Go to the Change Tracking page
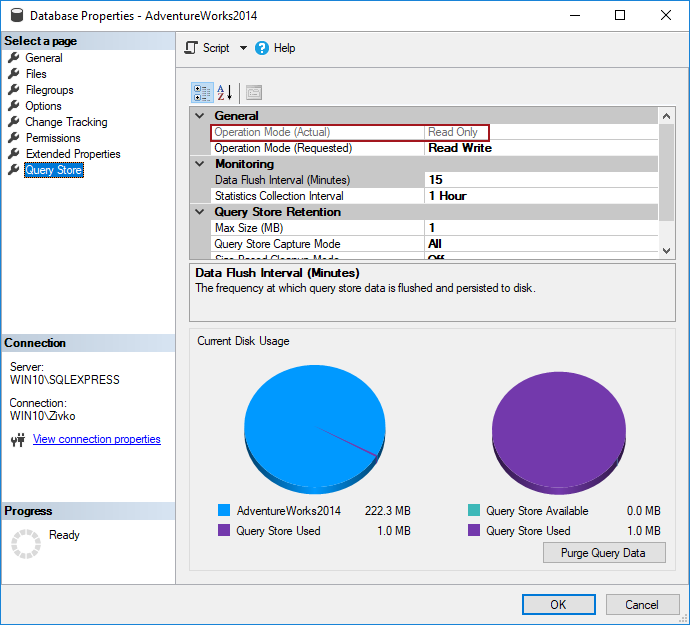 pos(66,122)
